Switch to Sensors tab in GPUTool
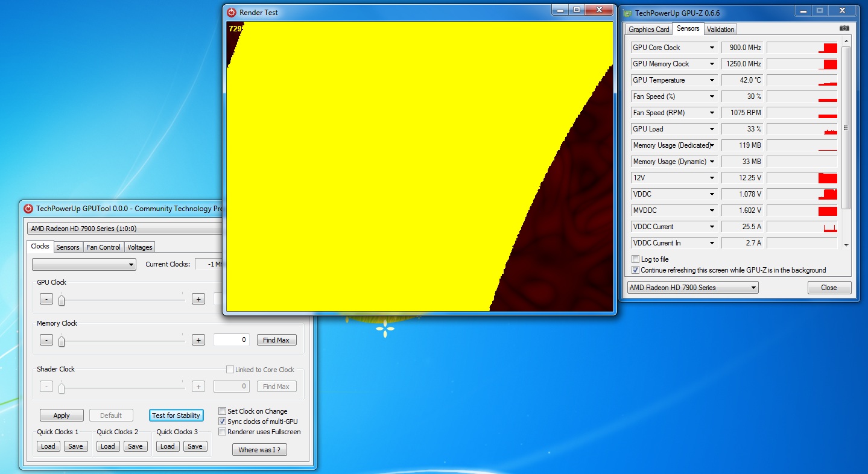 (x=68, y=247)
